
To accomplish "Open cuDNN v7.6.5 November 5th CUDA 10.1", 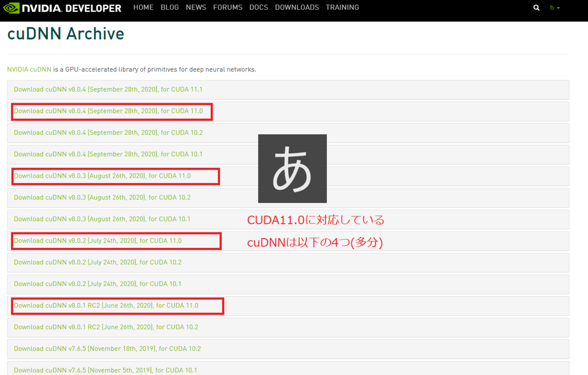I will (288, 368).
